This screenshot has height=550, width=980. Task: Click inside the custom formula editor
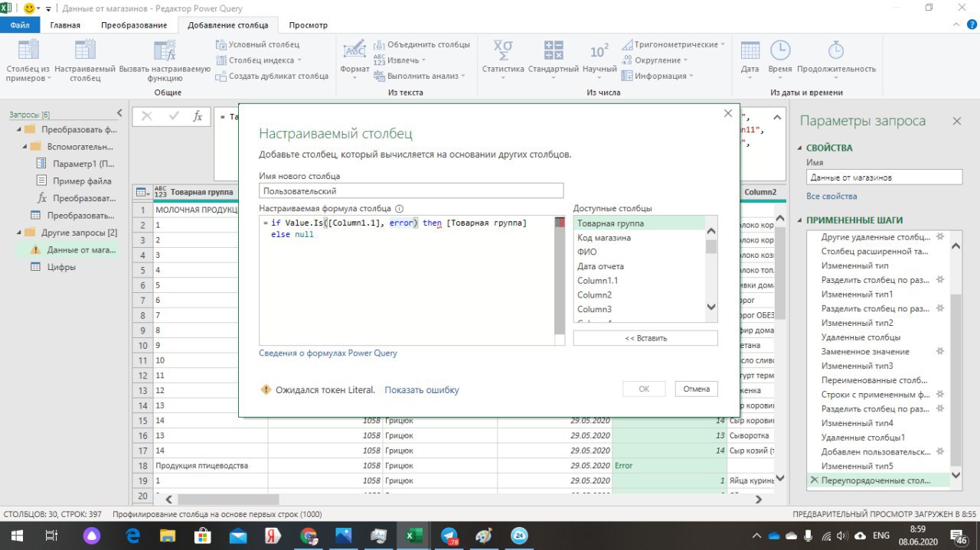point(407,280)
